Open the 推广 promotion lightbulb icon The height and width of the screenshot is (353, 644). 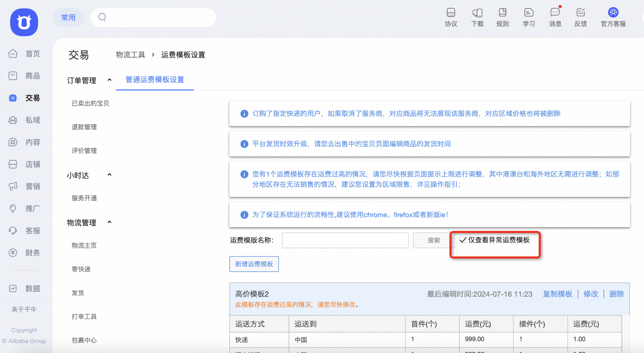pos(13,208)
